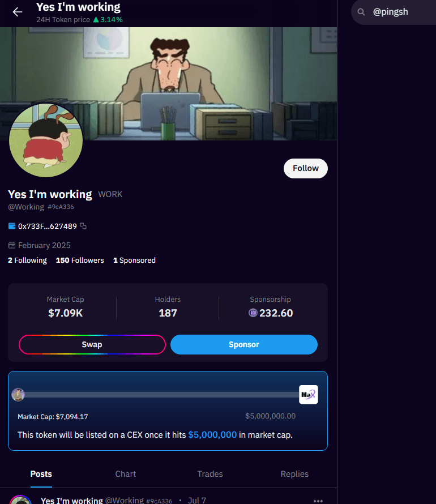436x504 pixels.
Task: Open the three-dots menu on the post
Action: (318, 501)
